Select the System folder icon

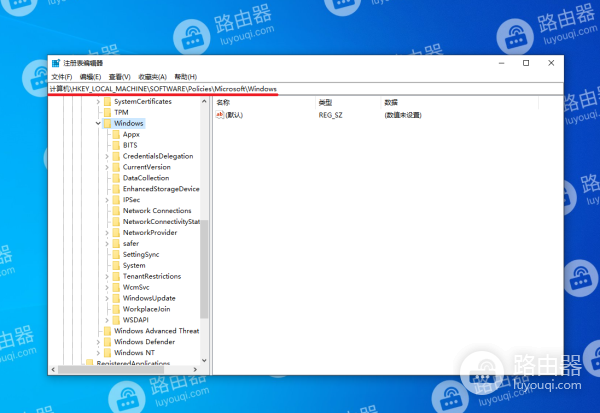[116, 265]
